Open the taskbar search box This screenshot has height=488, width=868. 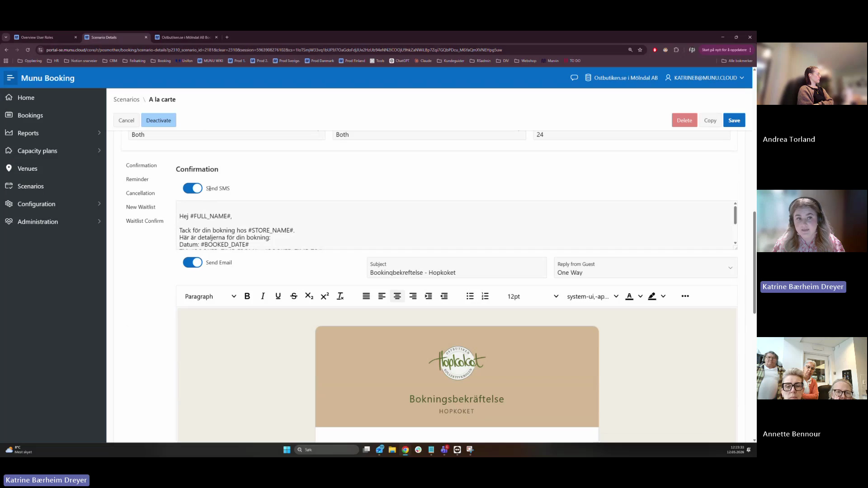tap(326, 450)
